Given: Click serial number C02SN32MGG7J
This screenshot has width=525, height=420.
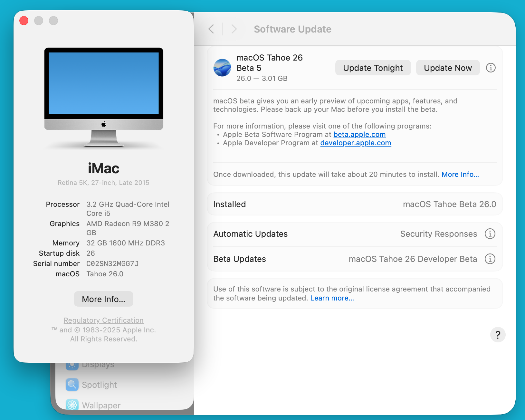Looking at the screenshot, I should coord(112,264).
